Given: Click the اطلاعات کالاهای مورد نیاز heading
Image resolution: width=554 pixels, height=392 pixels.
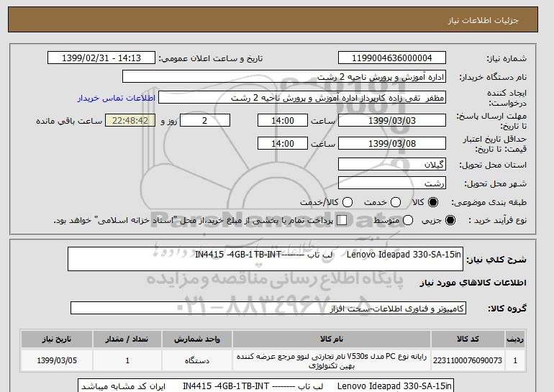Looking at the screenshot, I should (x=473, y=283).
